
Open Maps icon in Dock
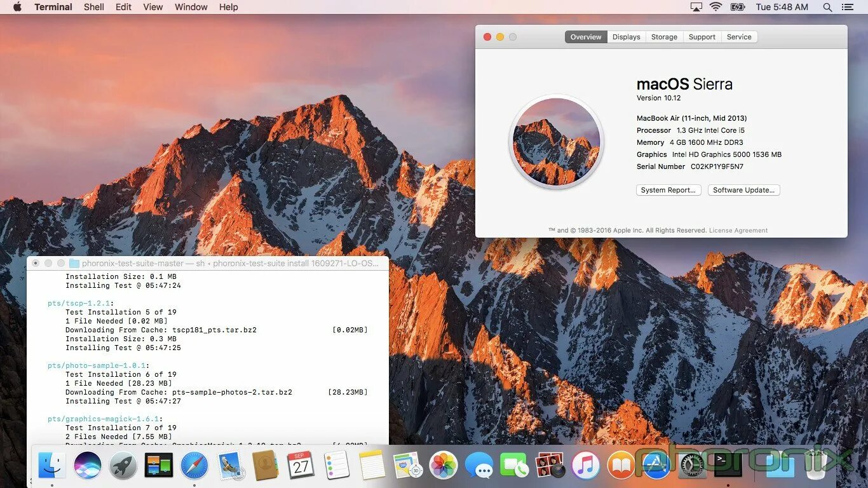408,466
